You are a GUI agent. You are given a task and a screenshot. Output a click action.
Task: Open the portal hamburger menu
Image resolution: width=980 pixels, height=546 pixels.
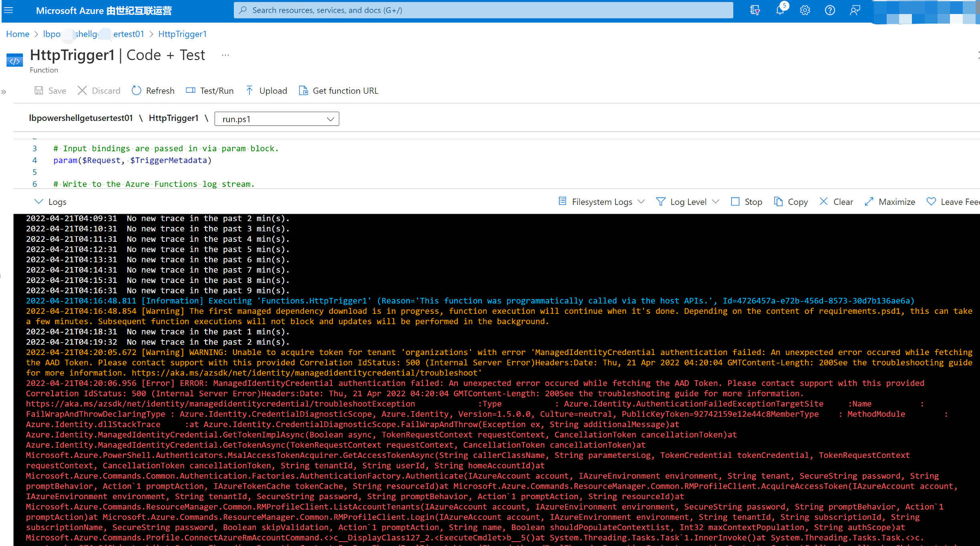[x=9, y=10]
